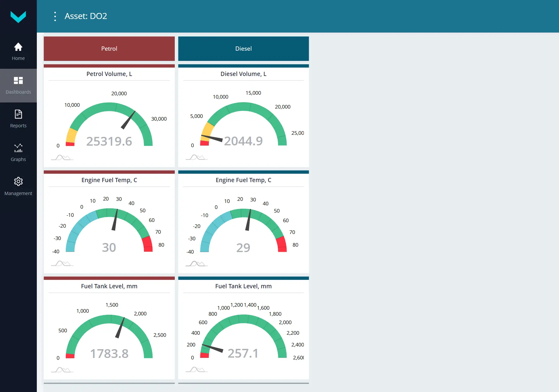Click the Petrol Engine Fuel Temp gauge needle

coord(115,220)
